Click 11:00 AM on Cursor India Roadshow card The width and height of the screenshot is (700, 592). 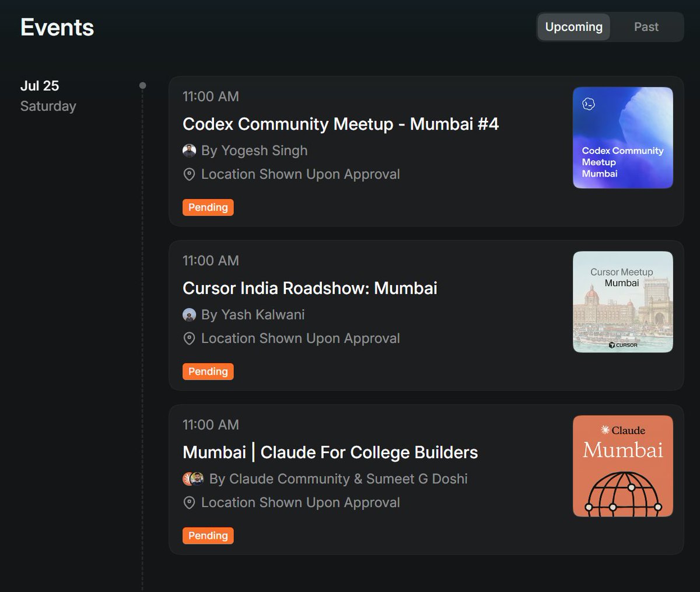click(211, 260)
